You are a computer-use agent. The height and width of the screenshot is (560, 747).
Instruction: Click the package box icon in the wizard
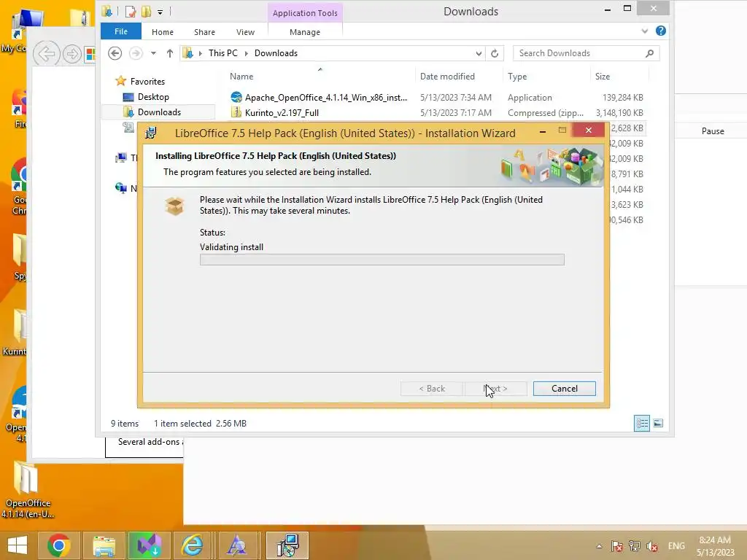174,206
